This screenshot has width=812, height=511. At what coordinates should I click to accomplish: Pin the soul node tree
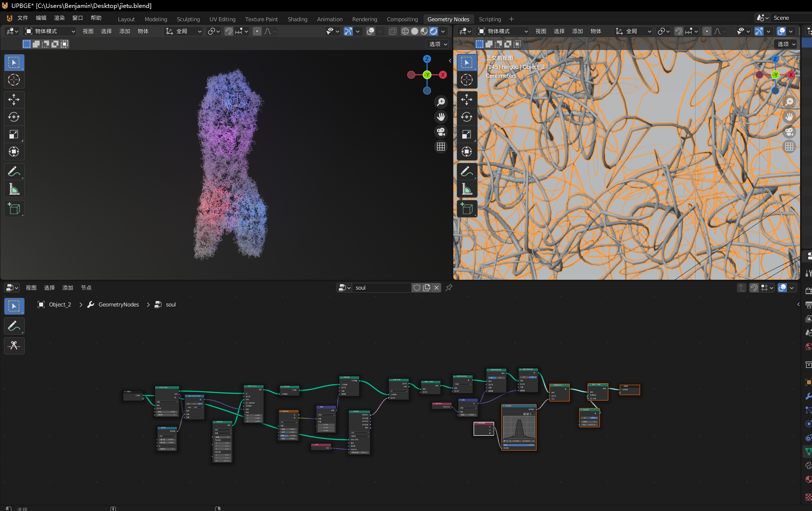tap(449, 288)
